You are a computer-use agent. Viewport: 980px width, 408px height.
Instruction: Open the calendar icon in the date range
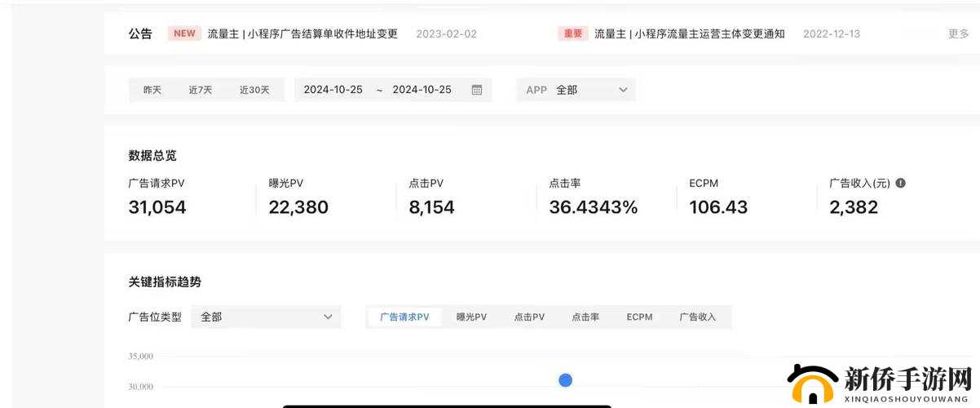[477, 90]
